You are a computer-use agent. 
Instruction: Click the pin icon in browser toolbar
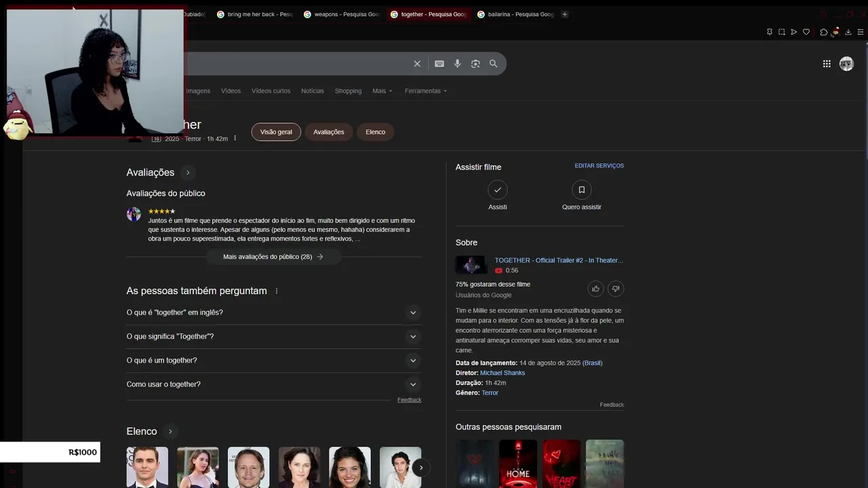770,32
